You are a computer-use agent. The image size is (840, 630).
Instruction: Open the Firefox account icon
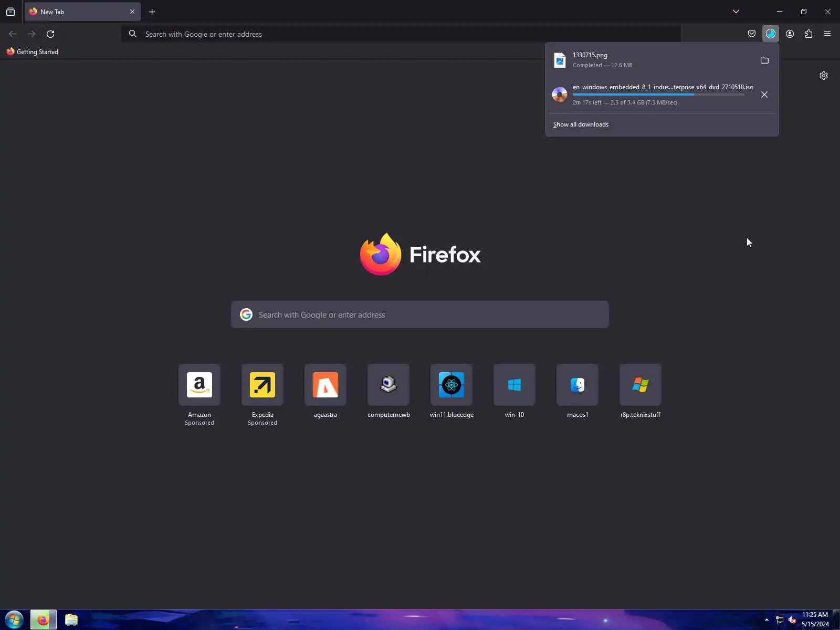(x=790, y=34)
